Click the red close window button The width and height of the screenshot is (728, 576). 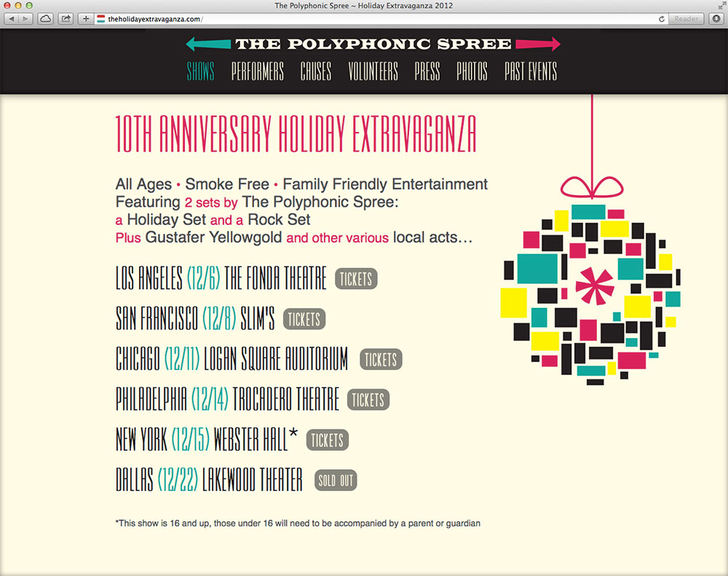7,6
